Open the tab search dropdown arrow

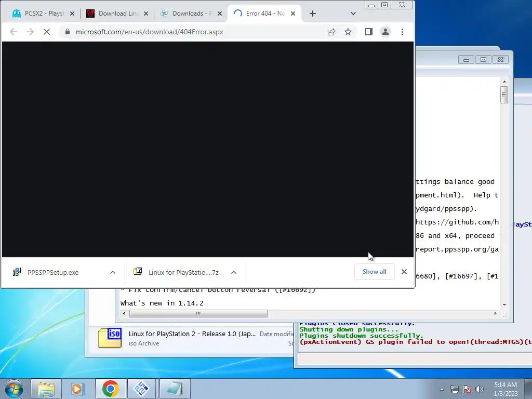click(353, 14)
